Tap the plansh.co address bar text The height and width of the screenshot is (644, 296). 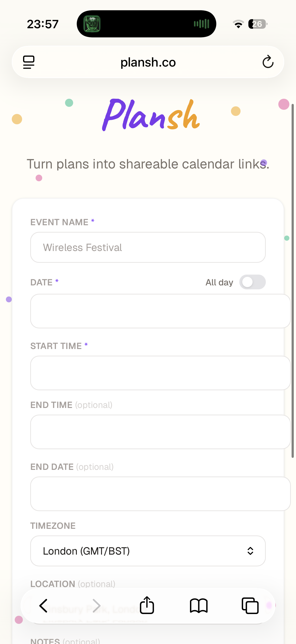pyautogui.click(x=148, y=62)
